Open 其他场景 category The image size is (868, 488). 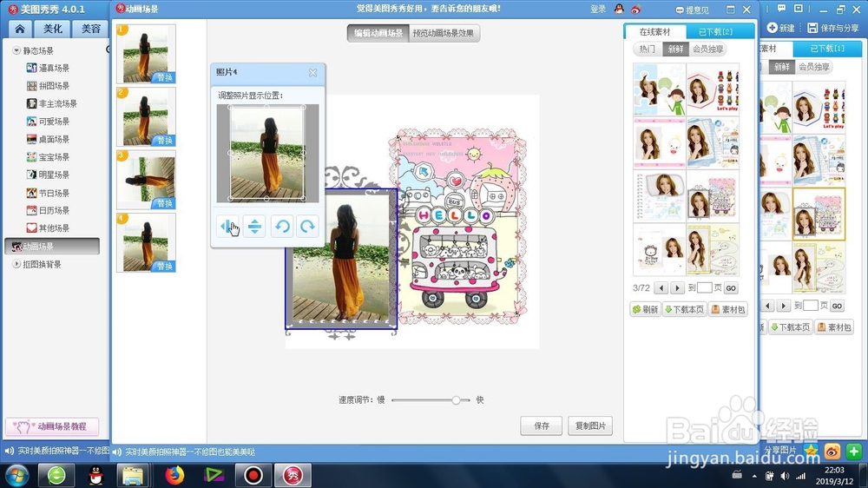48,228
